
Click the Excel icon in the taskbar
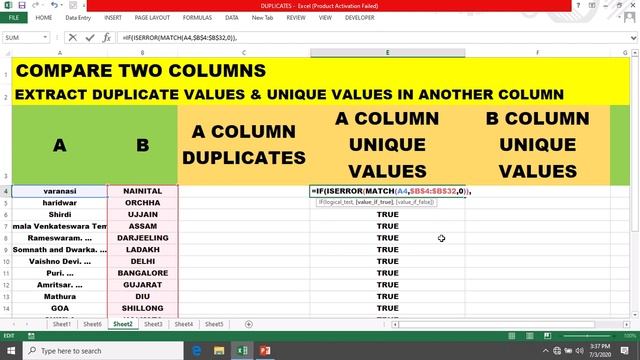(x=242, y=351)
